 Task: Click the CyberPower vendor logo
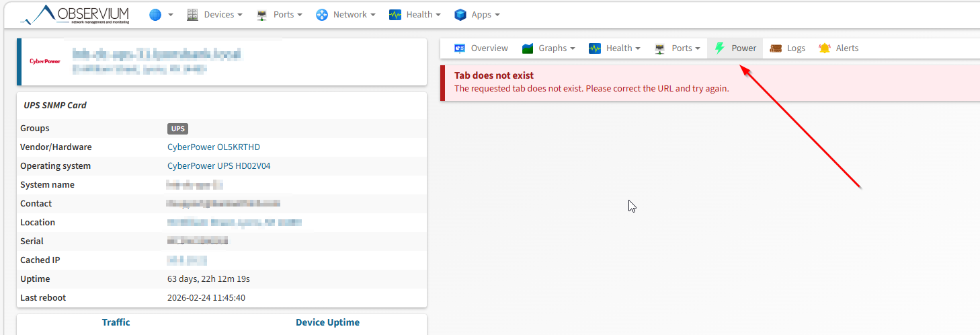[x=44, y=61]
